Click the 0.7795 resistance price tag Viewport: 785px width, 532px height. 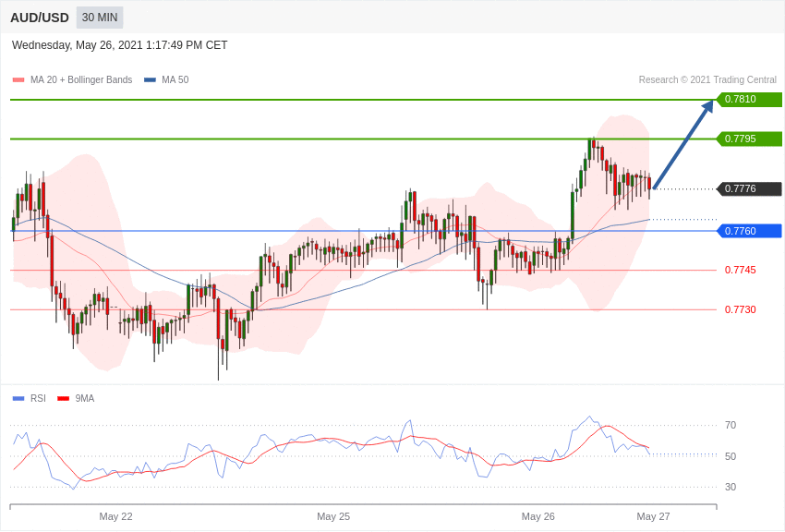click(750, 139)
